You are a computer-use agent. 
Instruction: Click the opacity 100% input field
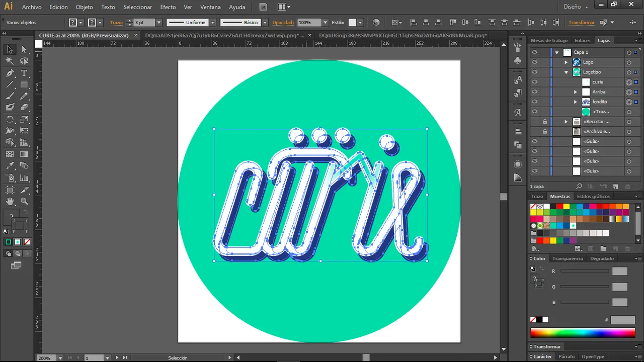point(309,23)
